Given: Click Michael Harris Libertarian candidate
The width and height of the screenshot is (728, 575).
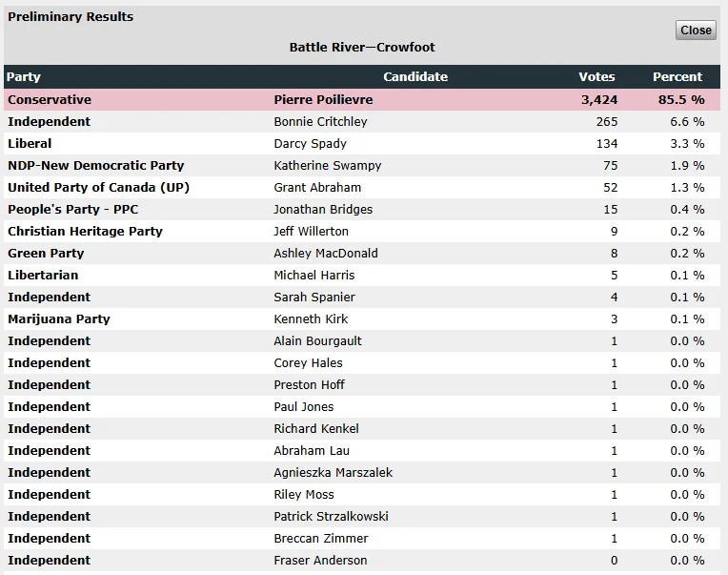Looking at the screenshot, I should click(x=313, y=275).
